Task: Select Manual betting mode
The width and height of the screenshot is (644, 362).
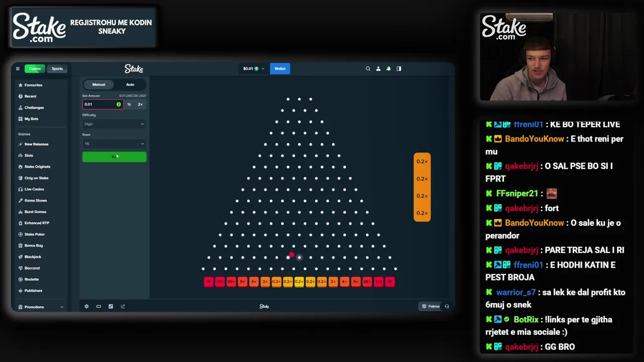Action: click(x=99, y=84)
